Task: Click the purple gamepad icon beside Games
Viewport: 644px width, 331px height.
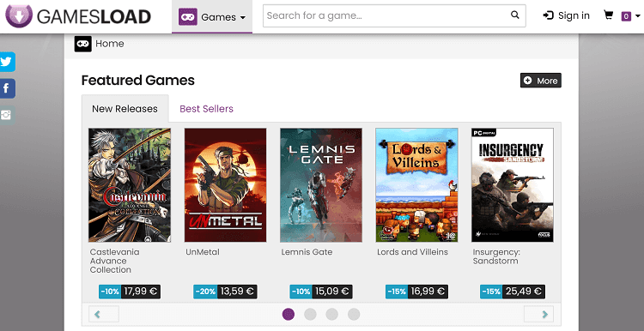Action: point(188,17)
